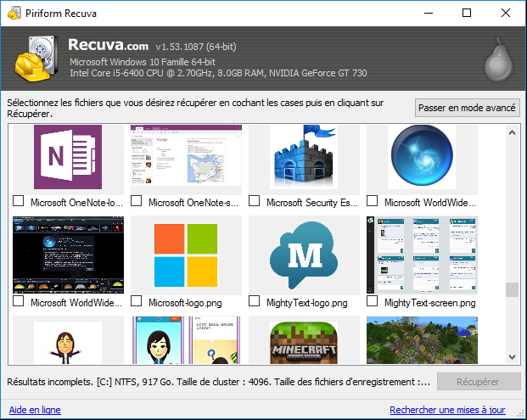
Task: Open the Aide en ligne link
Action: click(x=35, y=410)
